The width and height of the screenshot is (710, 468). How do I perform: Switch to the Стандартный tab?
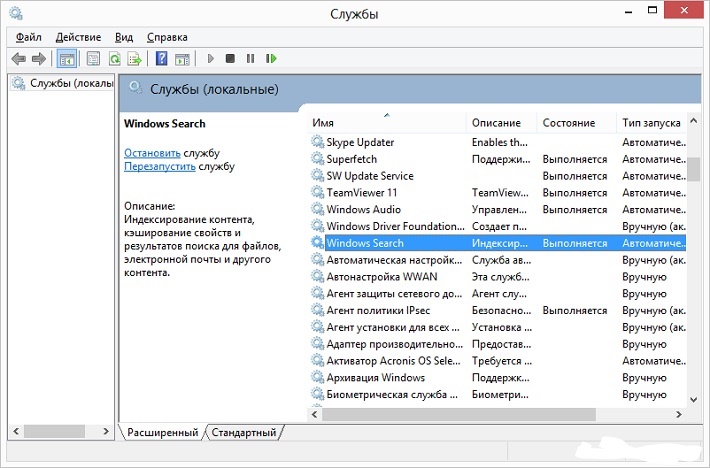point(244,432)
